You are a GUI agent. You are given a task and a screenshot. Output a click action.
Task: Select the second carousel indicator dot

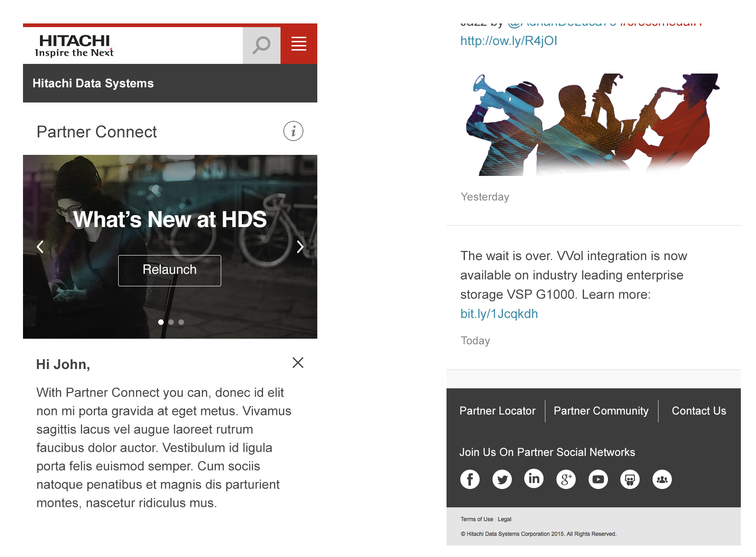pos(171,322)
